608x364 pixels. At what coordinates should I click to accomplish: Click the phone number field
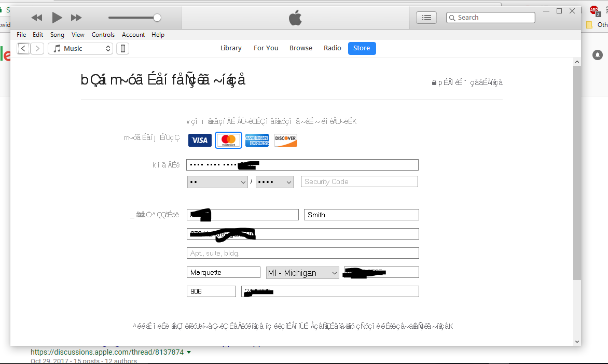click(330, 291)
